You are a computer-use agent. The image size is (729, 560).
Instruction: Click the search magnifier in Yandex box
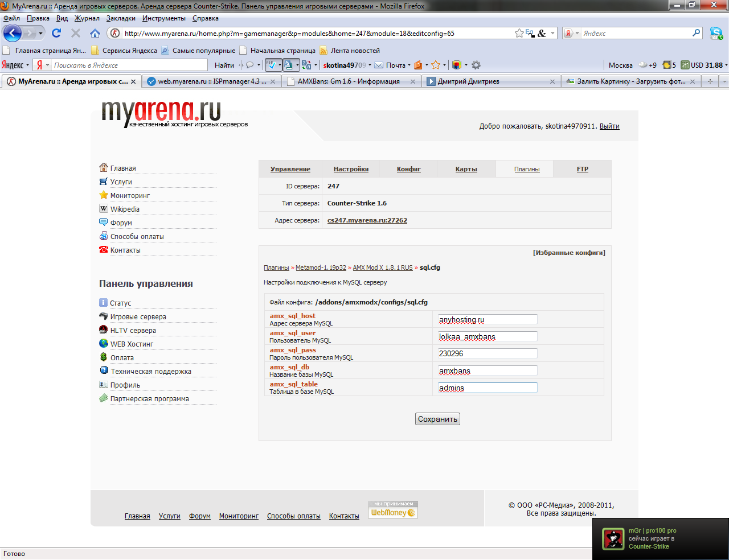pyautogui.click(x=696, y=33)
